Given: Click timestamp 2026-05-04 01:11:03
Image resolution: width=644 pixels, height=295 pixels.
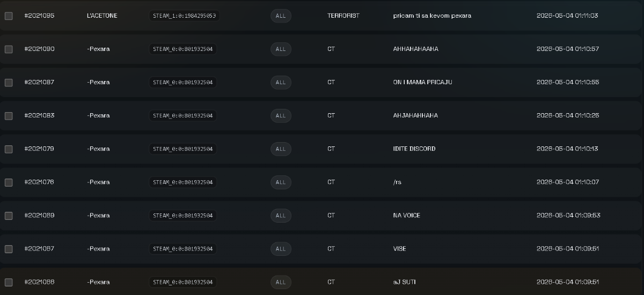Looking at the screenshot, I should tap(567, 16).
